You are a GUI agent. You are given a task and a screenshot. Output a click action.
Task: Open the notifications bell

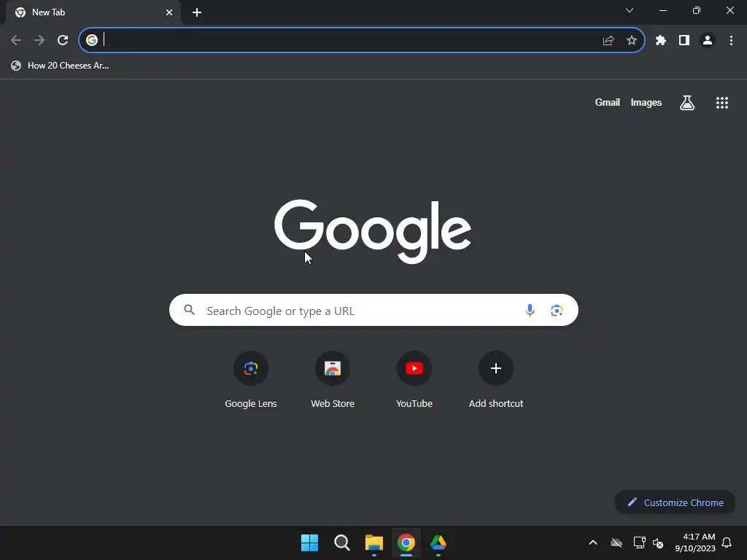point(727,542)
